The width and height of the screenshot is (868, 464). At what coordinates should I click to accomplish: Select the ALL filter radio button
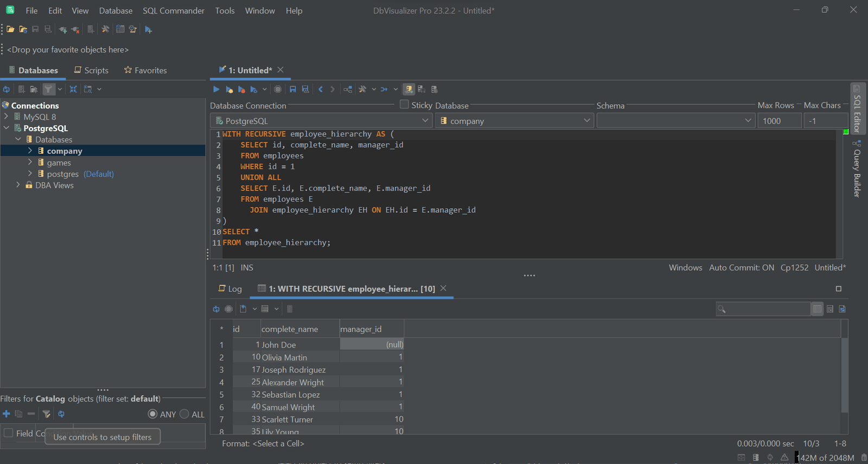[x=184, y=414]
